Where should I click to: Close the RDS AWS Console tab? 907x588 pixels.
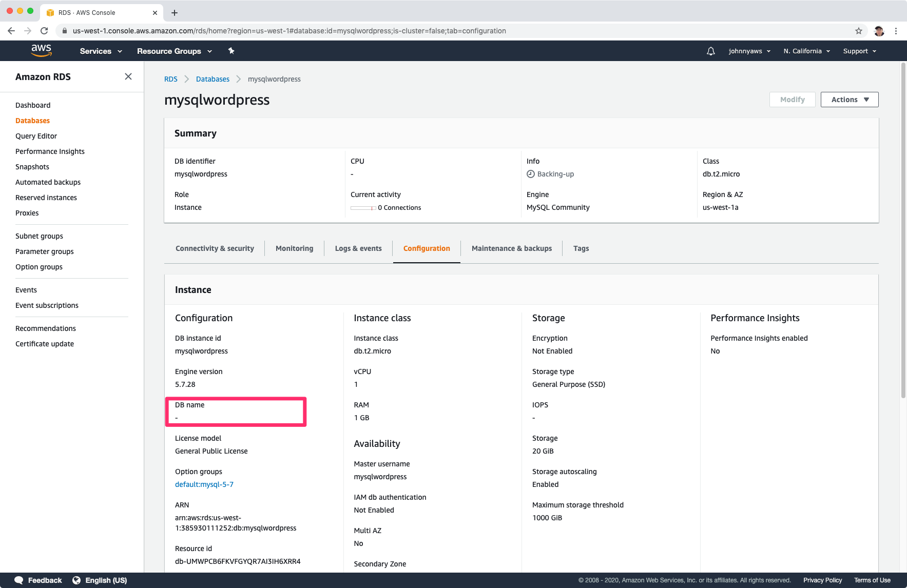click(155, 13)
